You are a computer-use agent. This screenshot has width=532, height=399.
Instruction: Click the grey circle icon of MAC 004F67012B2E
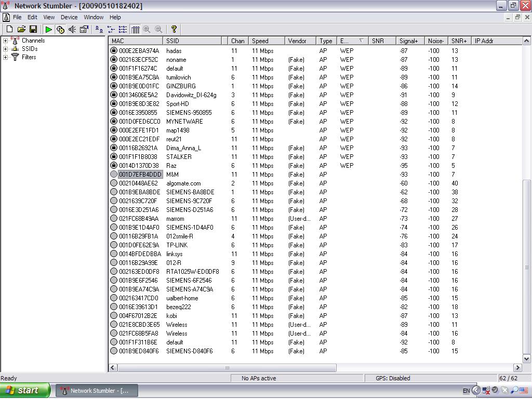click(114, 315)
